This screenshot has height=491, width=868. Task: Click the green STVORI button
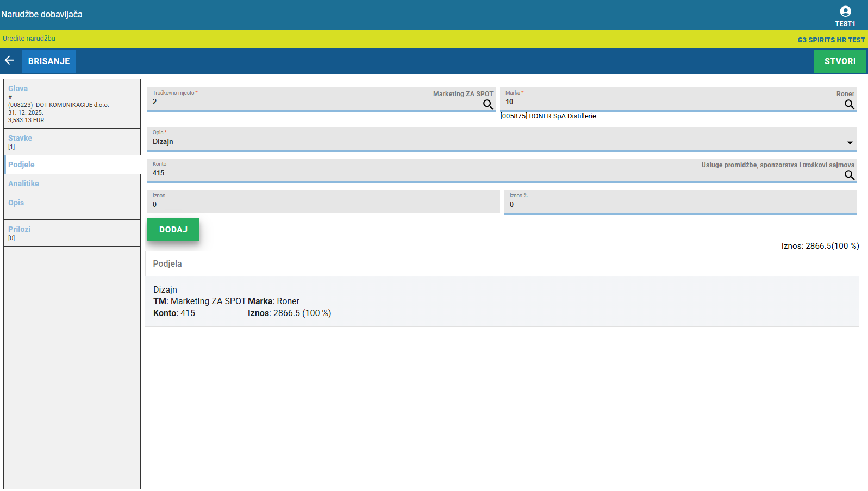pyautogui.click(x=839, y=61)
